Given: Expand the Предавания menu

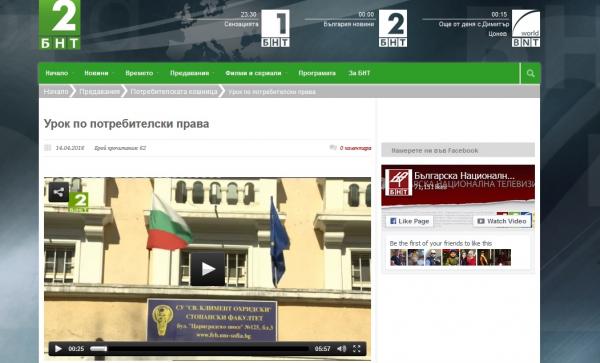Looking at the screenshot, I should point(190,73).
